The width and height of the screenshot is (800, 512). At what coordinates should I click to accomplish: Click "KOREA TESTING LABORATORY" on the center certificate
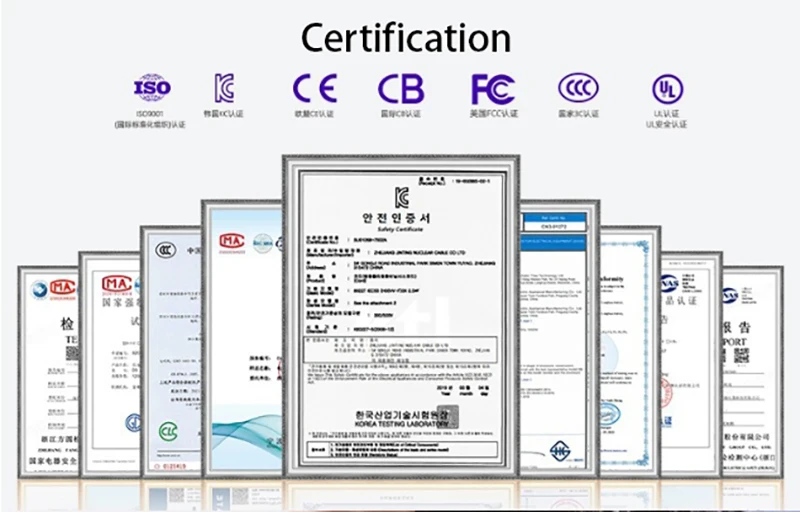click(x=401, y=424)
